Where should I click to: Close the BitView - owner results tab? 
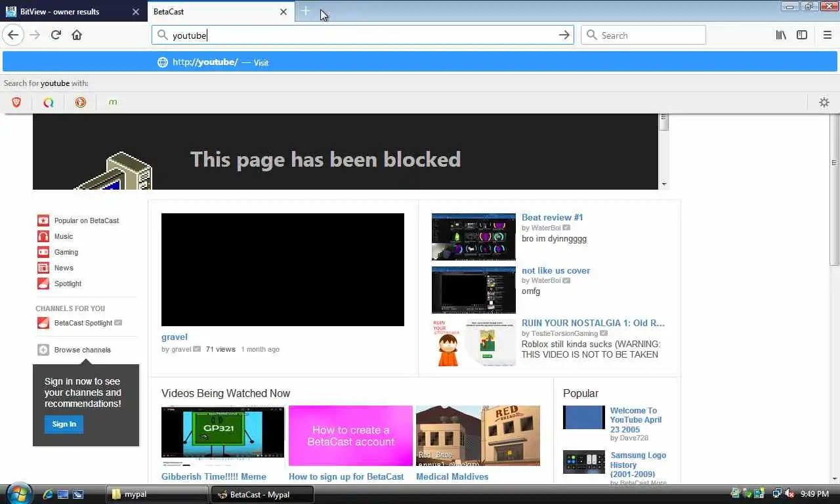[x=135, y=12]
